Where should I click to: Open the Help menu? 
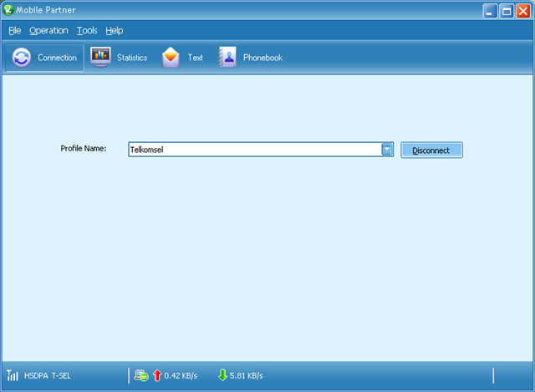115,30
